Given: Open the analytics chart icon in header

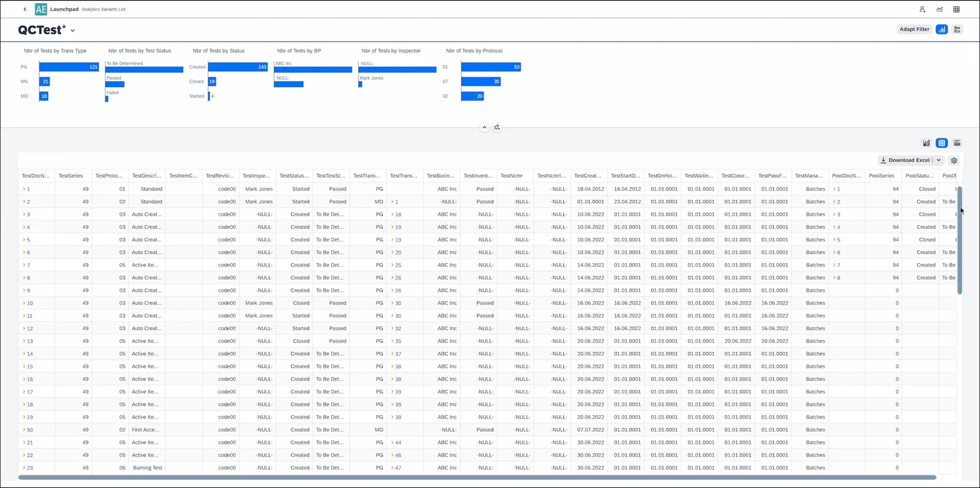Looking at the screenshot, I should (940, 9).
